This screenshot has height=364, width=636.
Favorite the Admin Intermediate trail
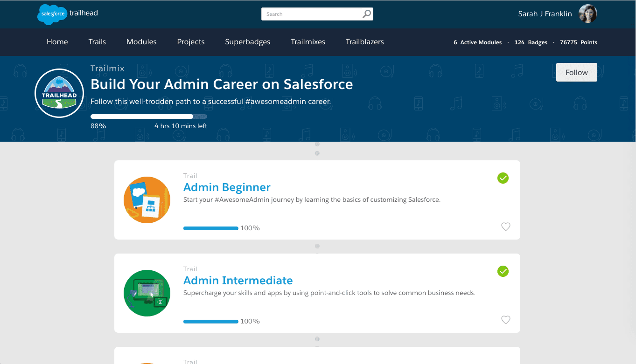506,320
